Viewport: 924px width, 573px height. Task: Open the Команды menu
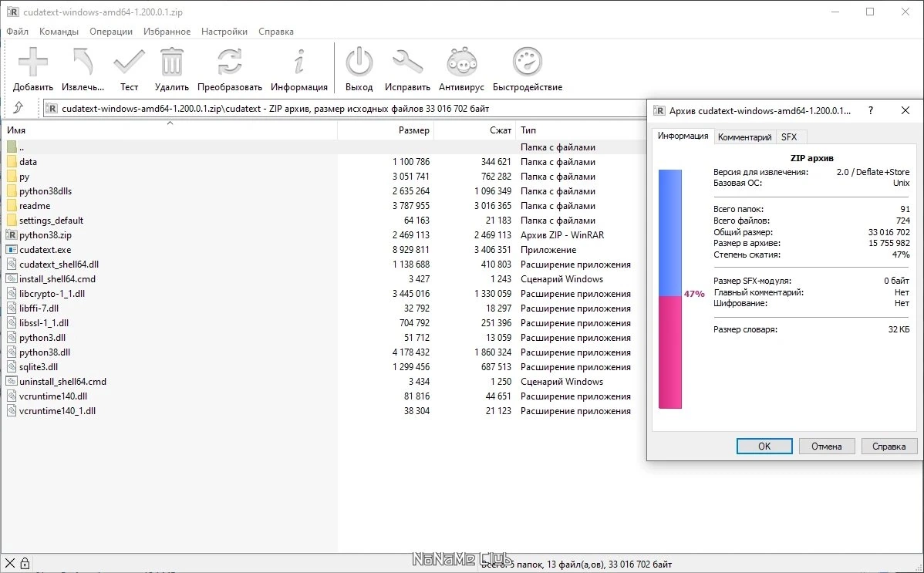pos(59,32)
